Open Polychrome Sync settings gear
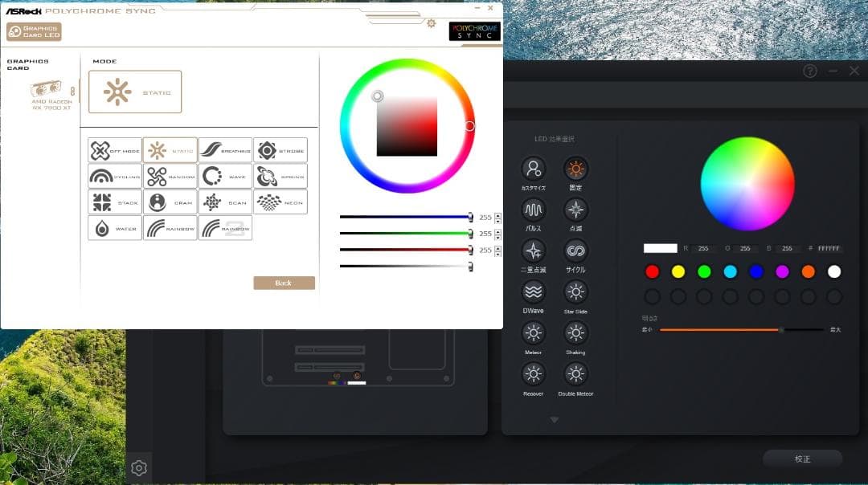The image size is (868, 485). point(432,23)
